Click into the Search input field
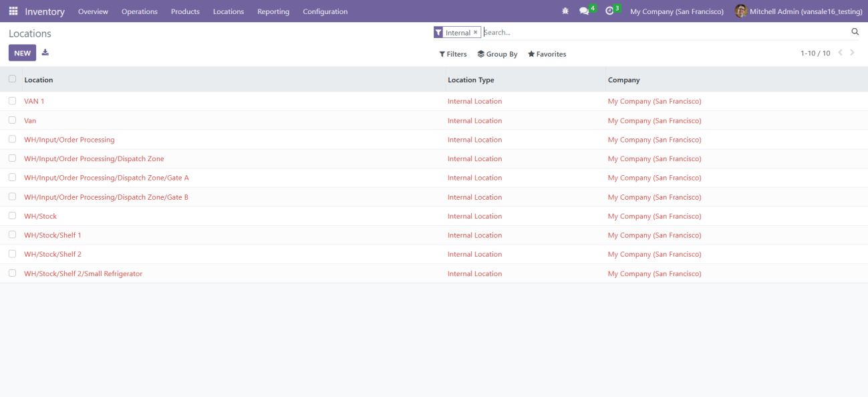Viewport: 868px width, 397px height. [662, 32]
